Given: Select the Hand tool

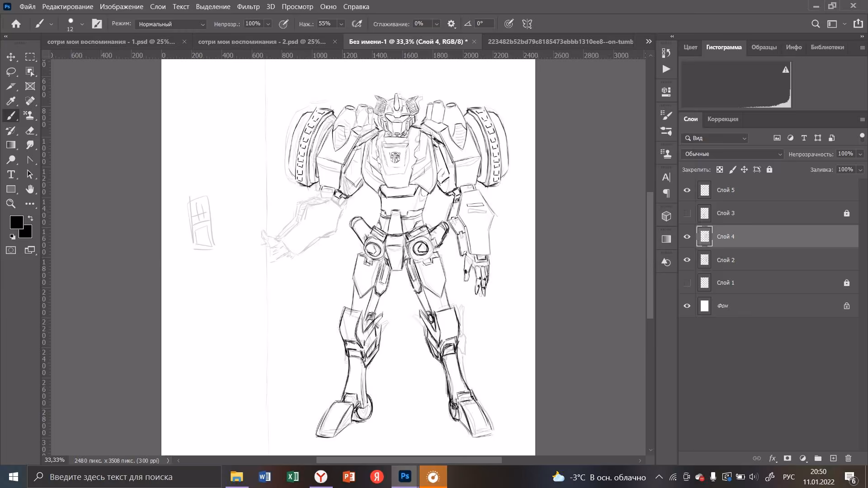Looking at the screenshot, I should 30,189.
